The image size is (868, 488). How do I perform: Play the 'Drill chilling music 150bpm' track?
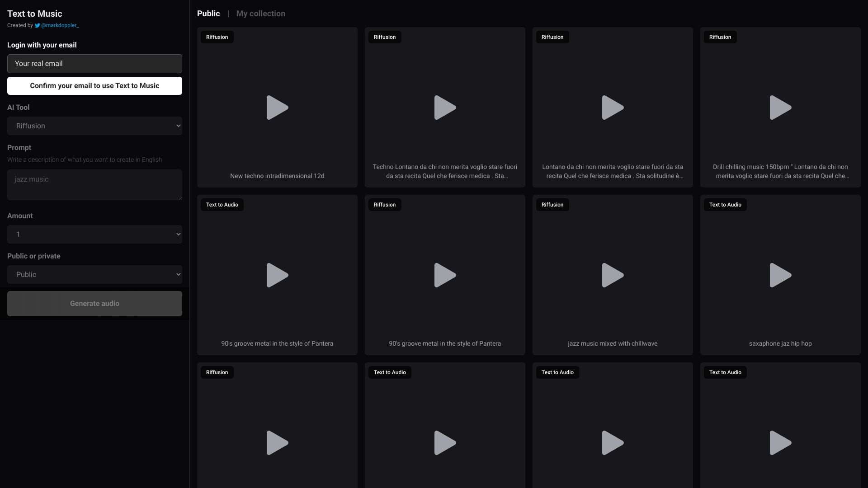[x=780, y=108]
